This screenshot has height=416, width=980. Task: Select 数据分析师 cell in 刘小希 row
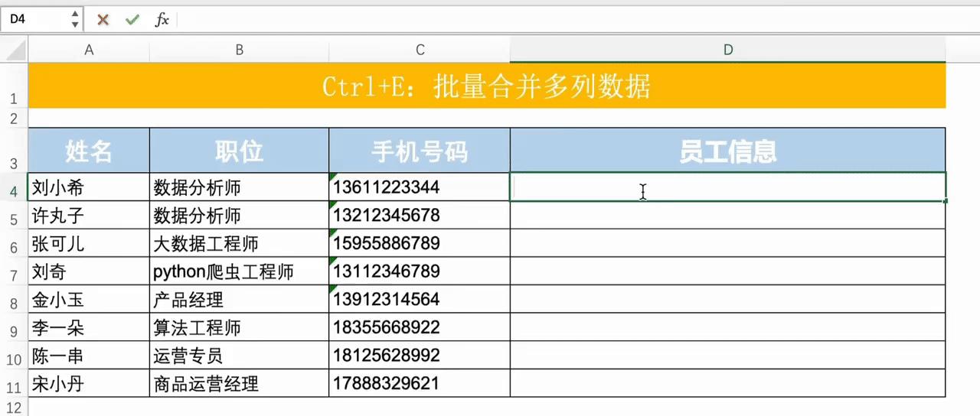tap(240, 187)
